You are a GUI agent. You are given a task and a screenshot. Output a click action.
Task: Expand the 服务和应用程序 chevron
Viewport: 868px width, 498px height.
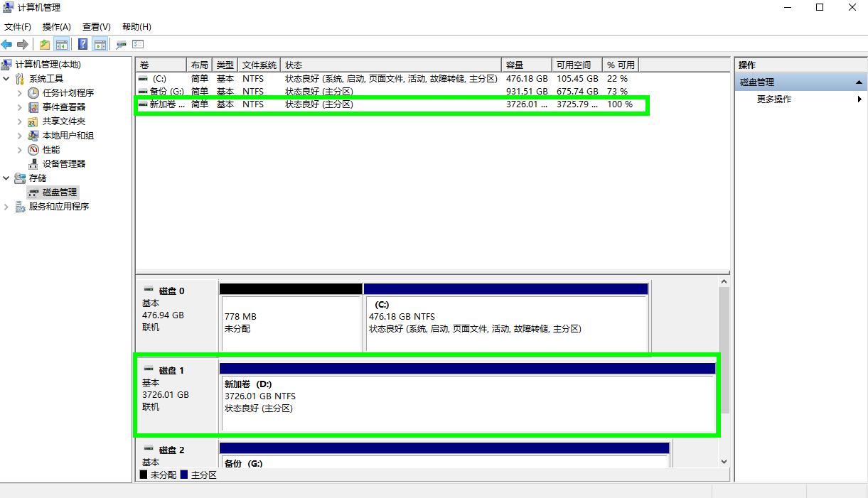pos(6,207)
